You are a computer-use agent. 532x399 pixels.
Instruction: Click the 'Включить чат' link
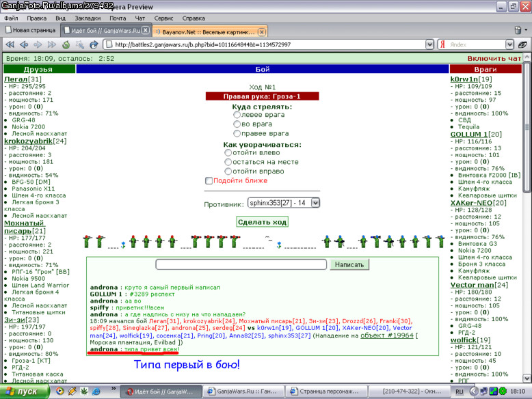tap(494, 58)
